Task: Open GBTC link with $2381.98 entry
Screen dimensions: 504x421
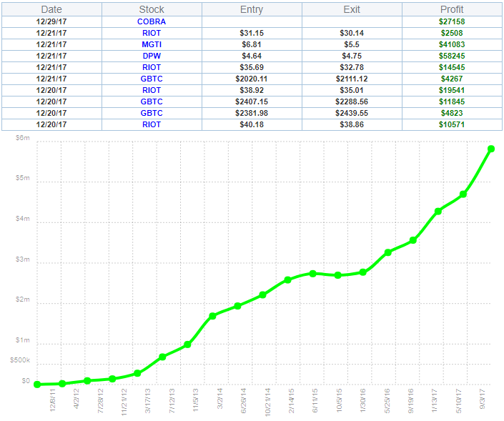Action: (x=152, y=113)
